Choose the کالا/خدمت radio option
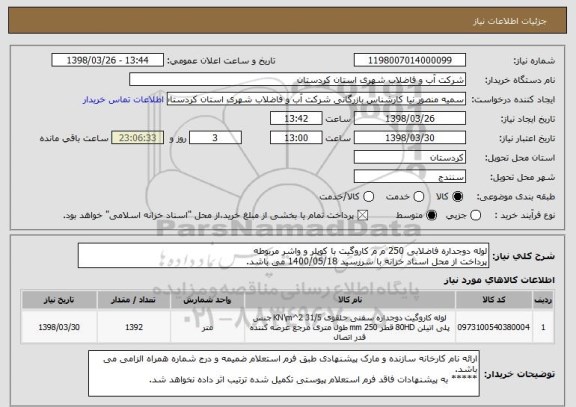 [368, 197]
